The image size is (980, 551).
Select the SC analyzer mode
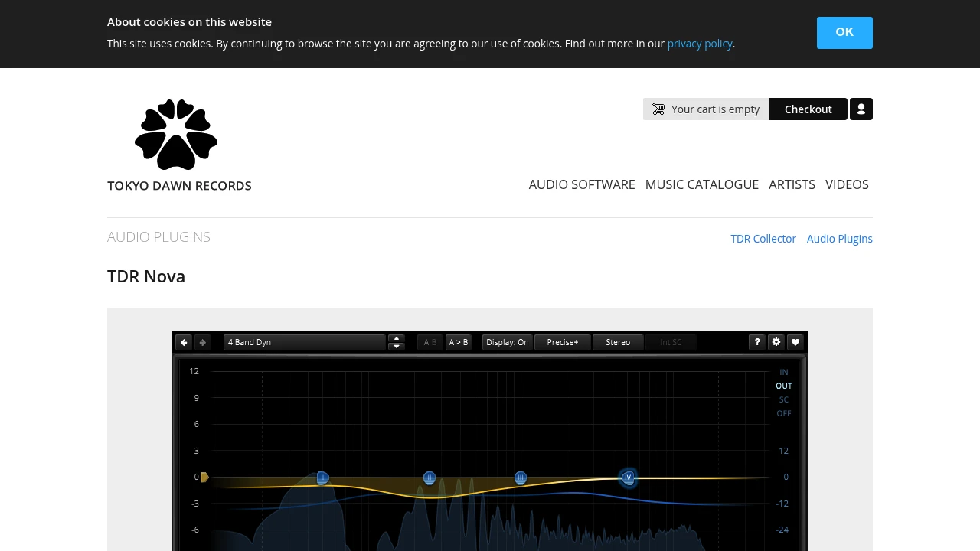[784, 399]
